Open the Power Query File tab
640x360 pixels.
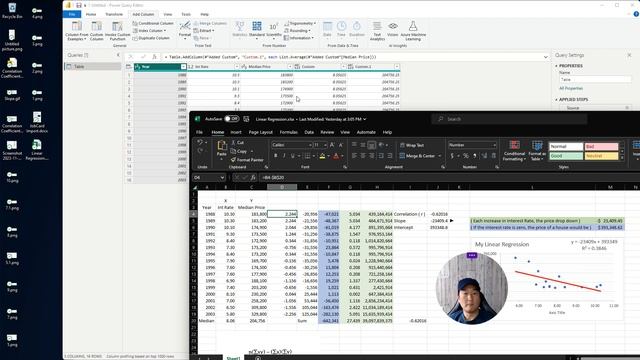point(72,14)
